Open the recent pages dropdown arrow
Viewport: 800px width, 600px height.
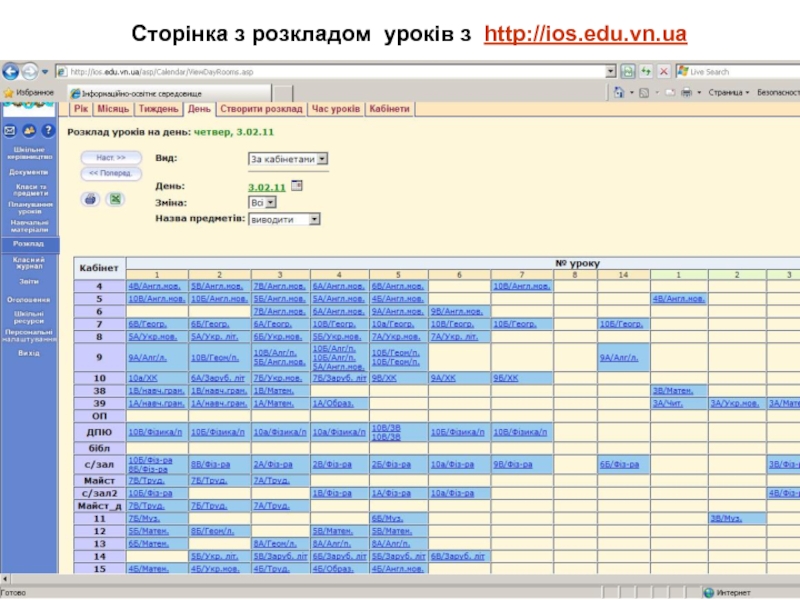click(45, 72)
